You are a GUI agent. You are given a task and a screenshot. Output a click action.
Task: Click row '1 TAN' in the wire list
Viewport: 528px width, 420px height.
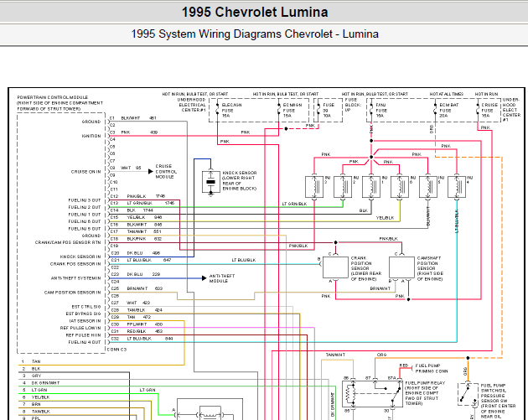[x=31, y=361]
